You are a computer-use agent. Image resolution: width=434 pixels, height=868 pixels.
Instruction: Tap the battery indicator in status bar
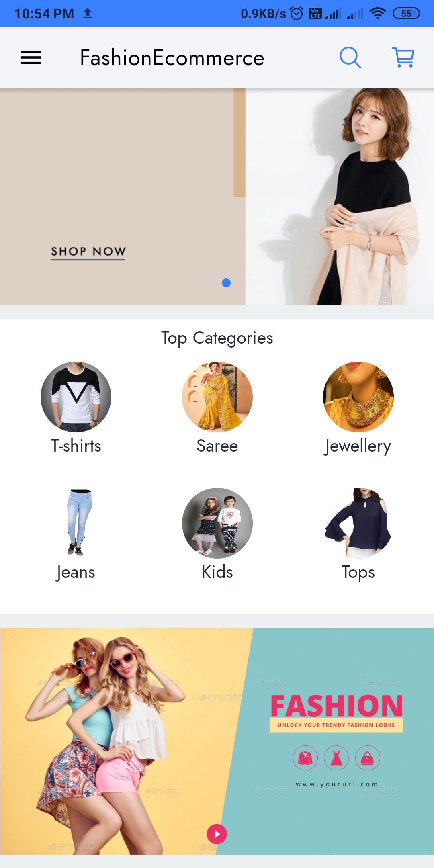point(406,14)
